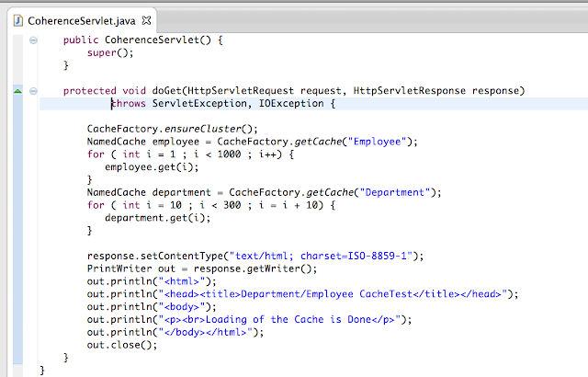Click 'protected' keyword of doGet
This screenshot has width=588, height=377.
point(90,91)
